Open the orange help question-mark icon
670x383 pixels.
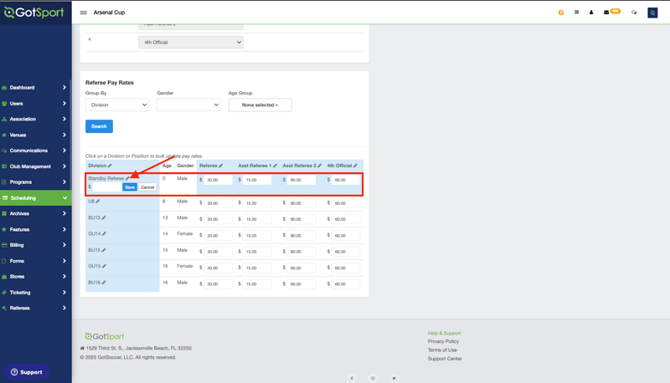561,12
